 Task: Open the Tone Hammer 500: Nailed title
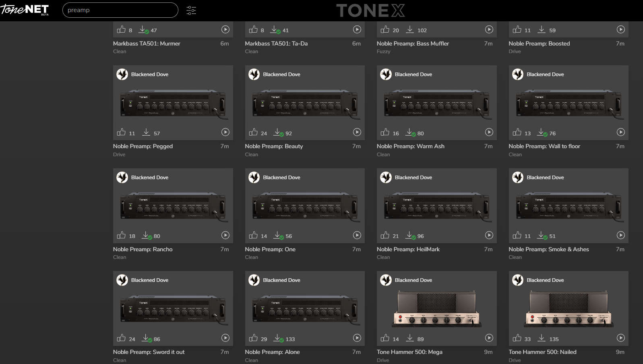click(x=542, y=352)
